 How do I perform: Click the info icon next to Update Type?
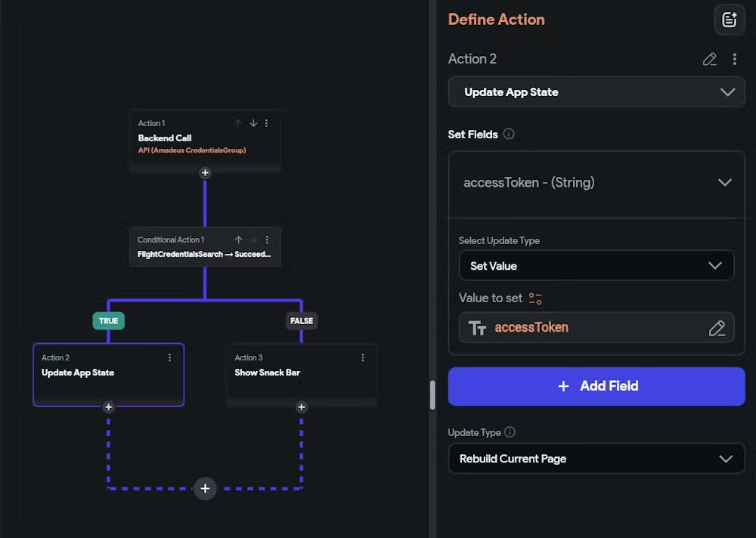(x=510, y=432)
